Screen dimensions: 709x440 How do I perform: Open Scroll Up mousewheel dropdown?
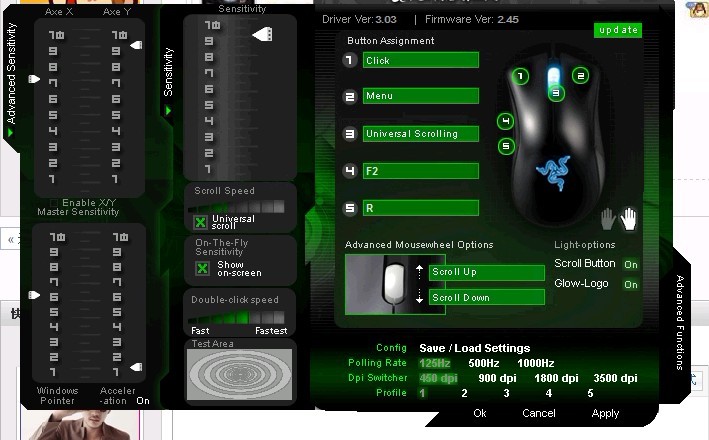(487, 272)
